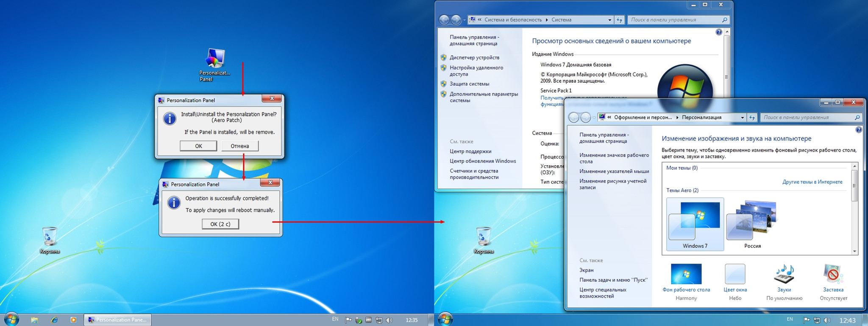Go back in the Система window

coord(444,20)
